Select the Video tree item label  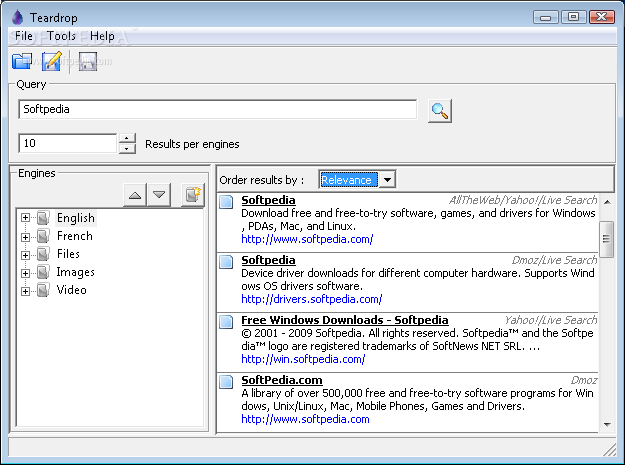[71, 290]
